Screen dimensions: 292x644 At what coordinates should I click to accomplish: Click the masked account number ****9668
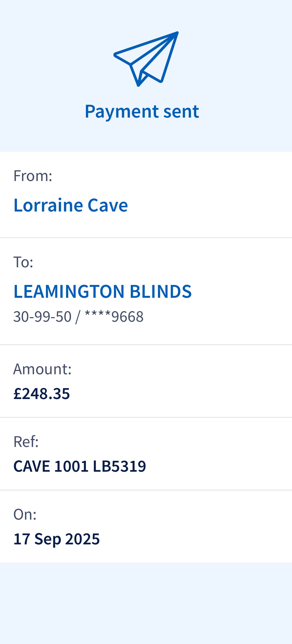coord(114,317)
